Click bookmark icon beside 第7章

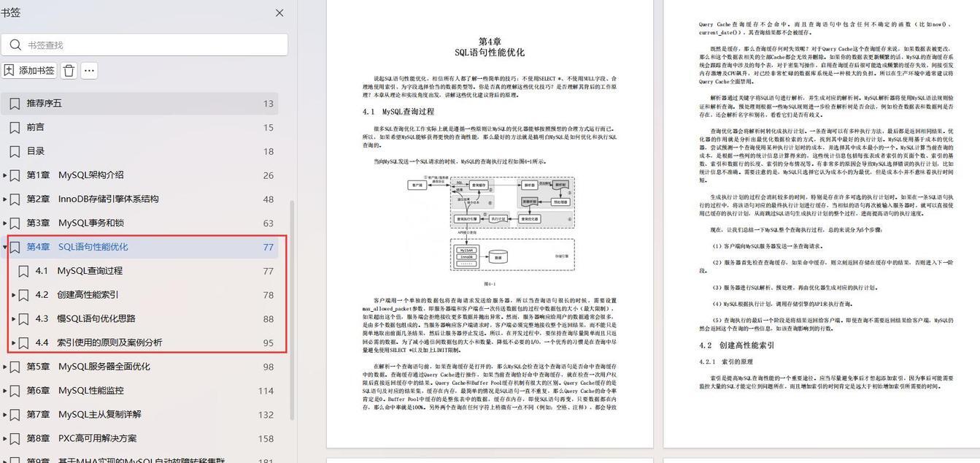click(15, 415)
